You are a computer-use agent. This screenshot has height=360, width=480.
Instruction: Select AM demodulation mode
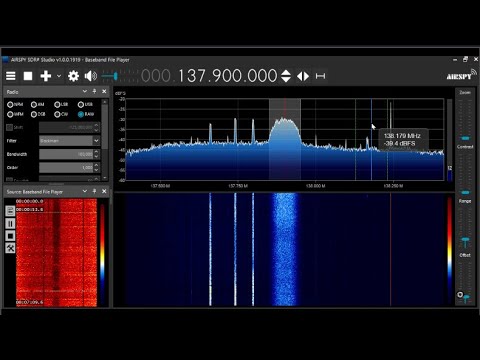pyautogui.click(x=38, y=105)
